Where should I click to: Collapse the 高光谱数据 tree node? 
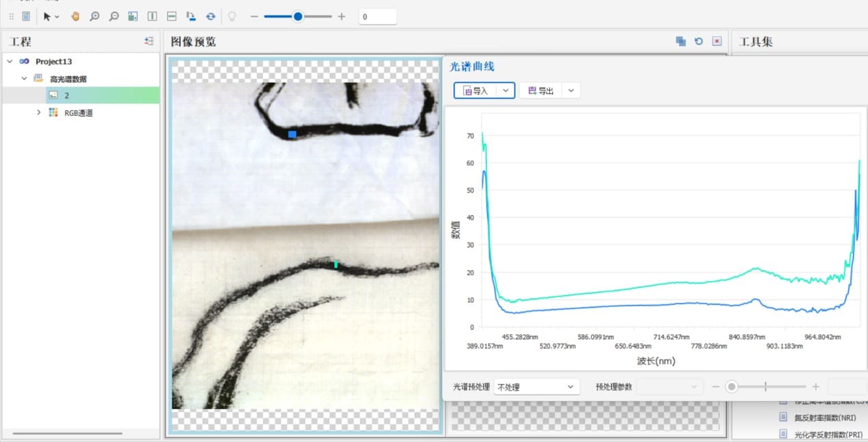[x=24, y=79]
